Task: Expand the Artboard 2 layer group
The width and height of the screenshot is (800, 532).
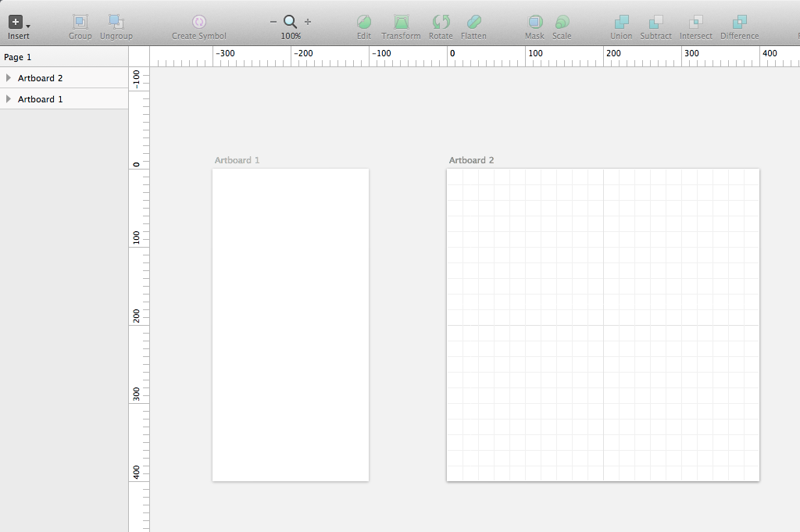Action: pos(9,78)
